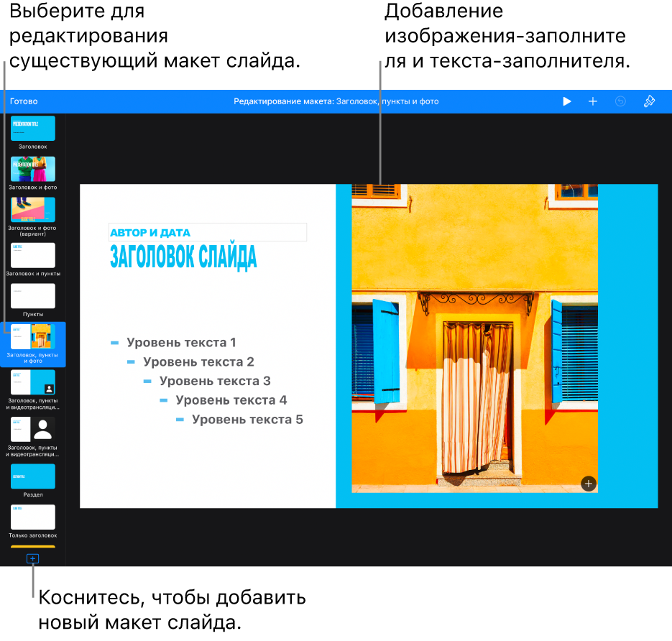The height and width of the screenshot is (641, 672).
Task: Tap Уровень текста 2 bullet line
Action: 190,361
